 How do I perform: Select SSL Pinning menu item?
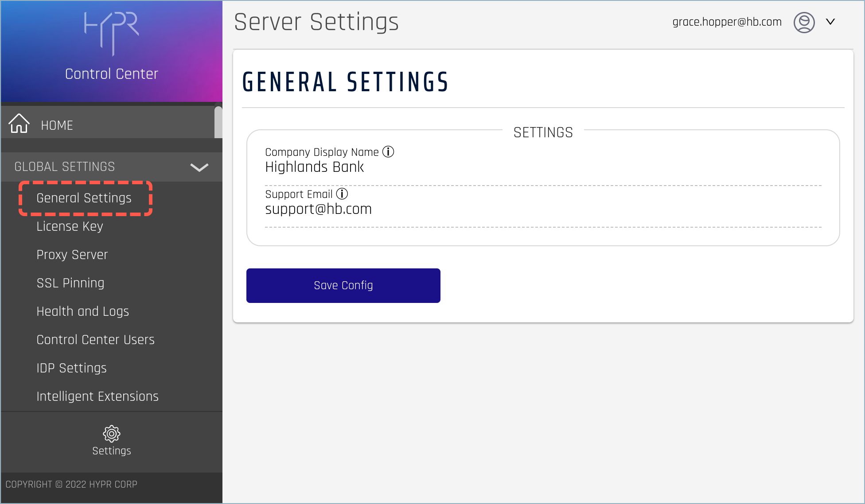(70, 283)
